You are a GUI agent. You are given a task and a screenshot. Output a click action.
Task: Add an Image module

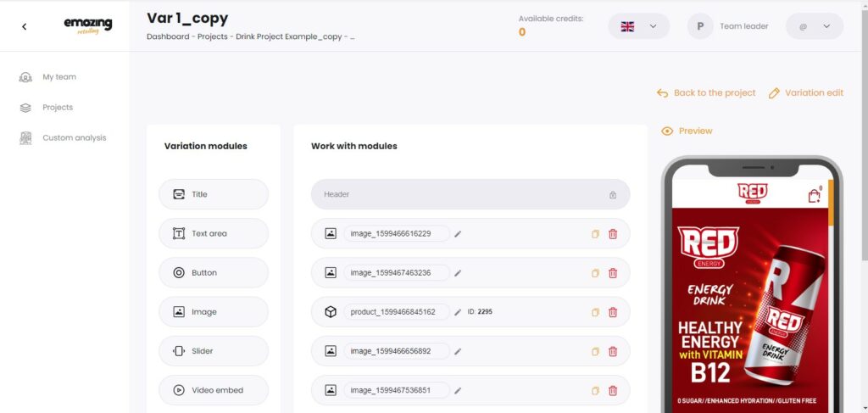click(x=214, y=312)
